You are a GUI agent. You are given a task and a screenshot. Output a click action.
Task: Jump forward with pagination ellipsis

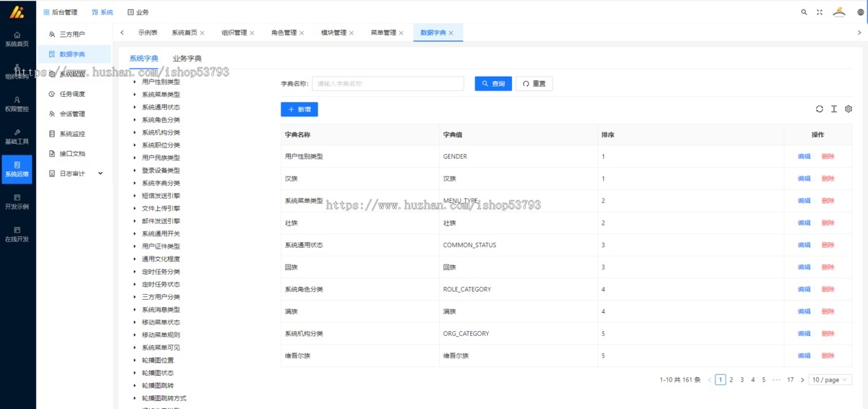pos(776,379)
